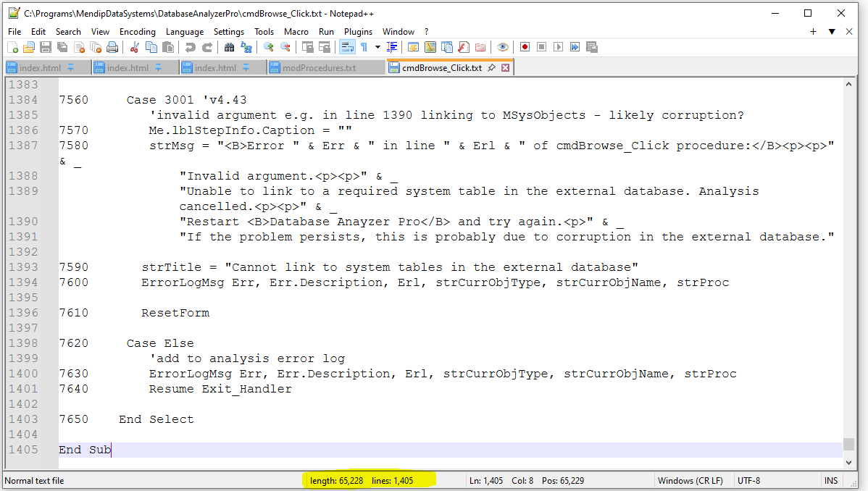868x491 pixels.
Task: Open the document list down-arrow at top right
Action: [832, 32]
